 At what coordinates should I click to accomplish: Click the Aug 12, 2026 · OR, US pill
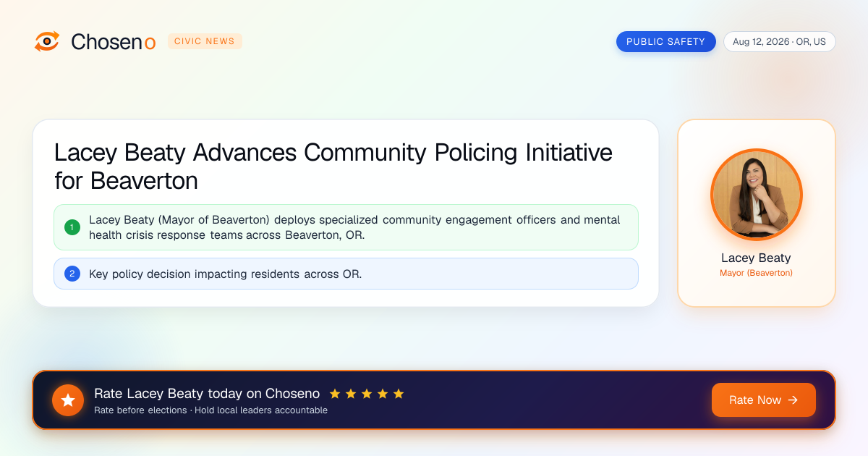pos(779,41)
